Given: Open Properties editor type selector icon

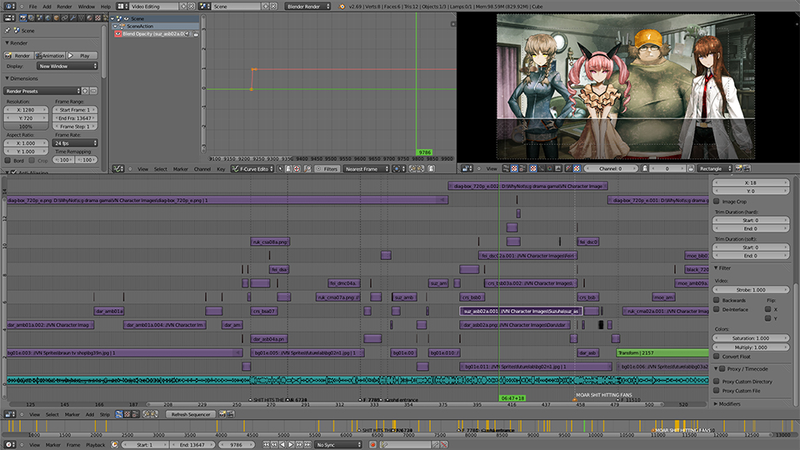Looking at the screenshot, I should [8, 18].
